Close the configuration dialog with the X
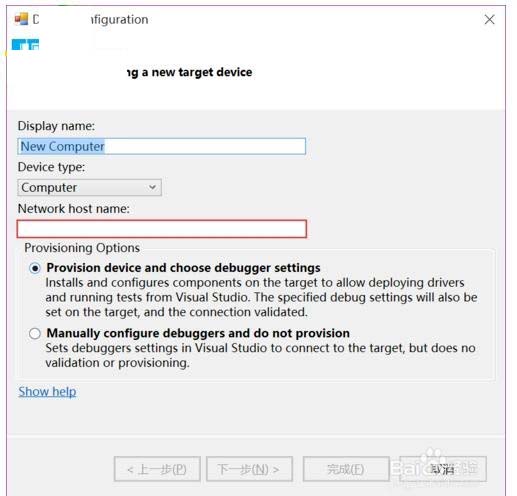The image size is (517, 496). 489,19
